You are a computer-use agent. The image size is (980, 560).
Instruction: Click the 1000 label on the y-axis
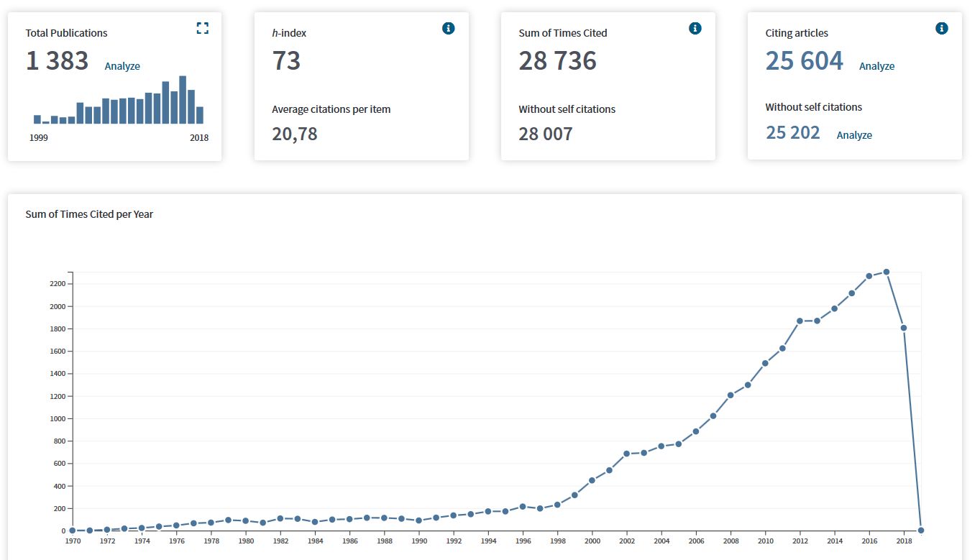pos(58,418)
